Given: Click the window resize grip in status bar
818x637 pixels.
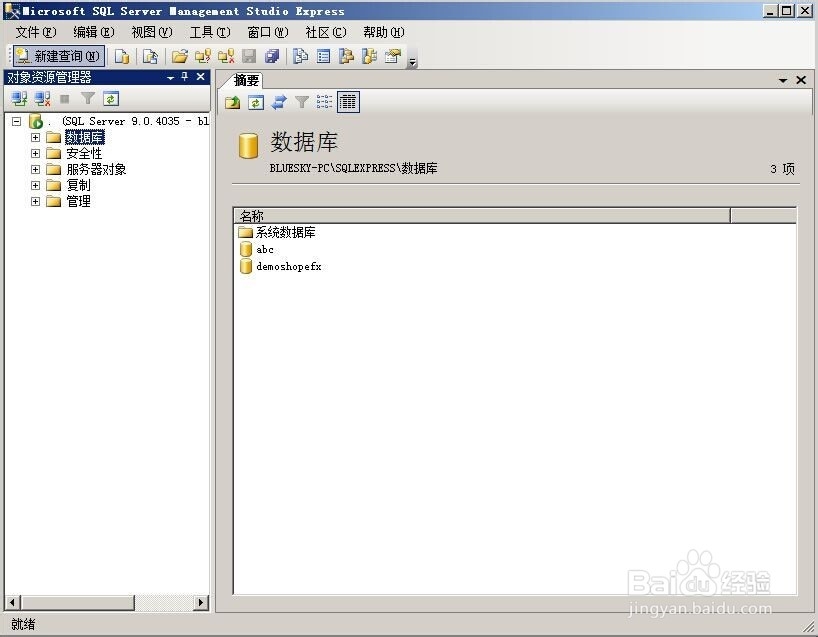Looking at the screenshot, I should 809,625.
